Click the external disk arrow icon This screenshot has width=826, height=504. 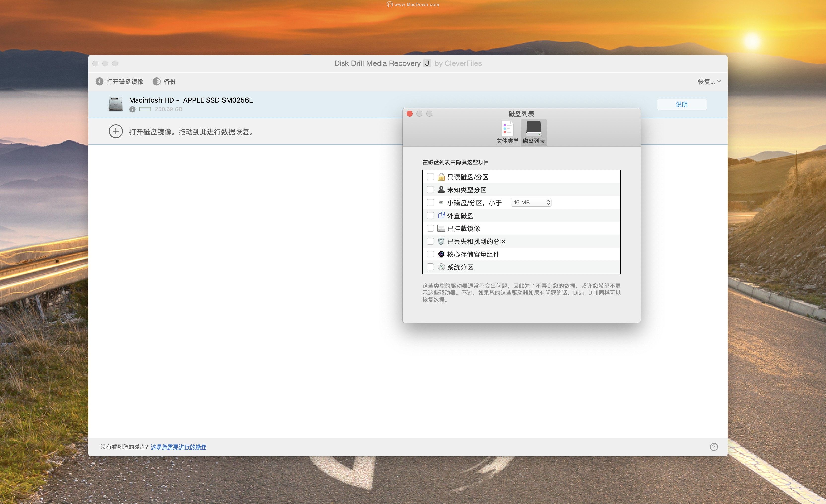tap(441, 215)
